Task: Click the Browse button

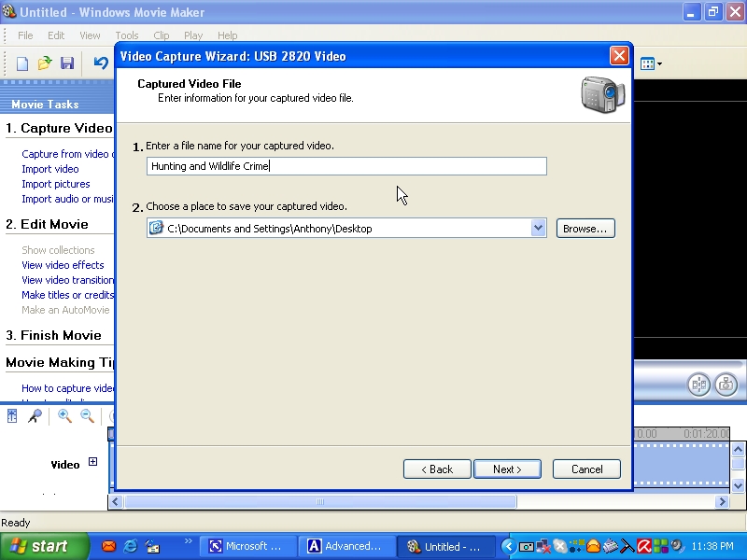Action: point(585,229)
